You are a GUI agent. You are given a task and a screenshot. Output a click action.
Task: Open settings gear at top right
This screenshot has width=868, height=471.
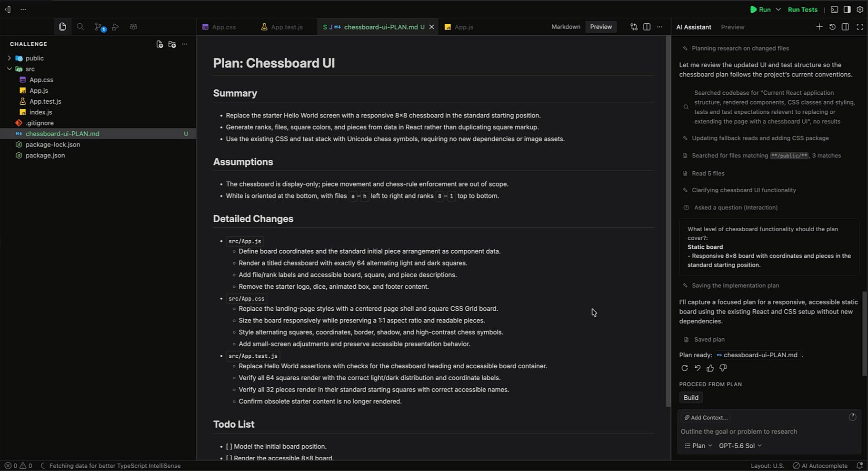(x=860, y=10)
